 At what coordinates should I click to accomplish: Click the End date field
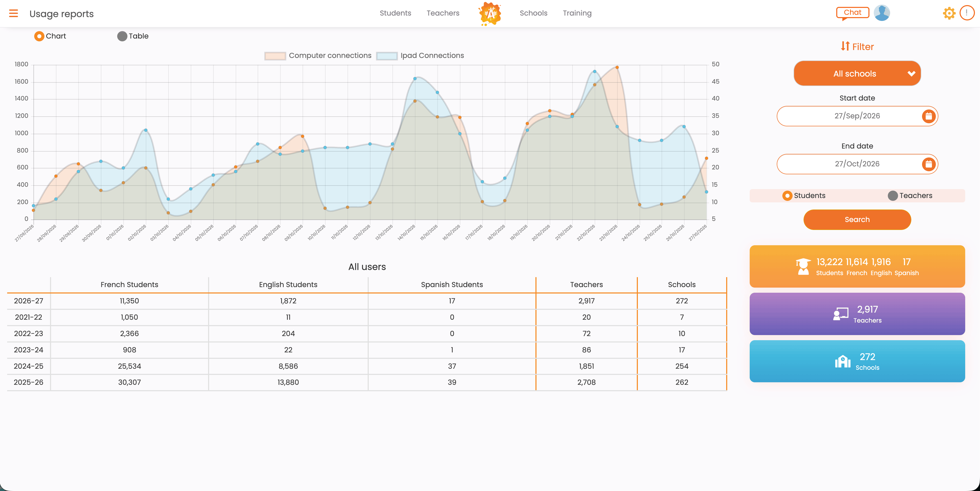point(857,164)
